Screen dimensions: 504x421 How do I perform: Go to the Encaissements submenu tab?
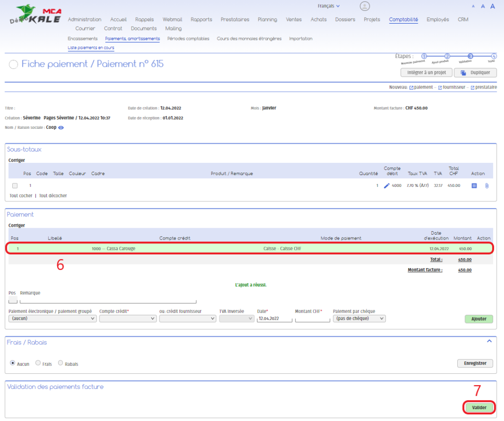tap(82, 39)
